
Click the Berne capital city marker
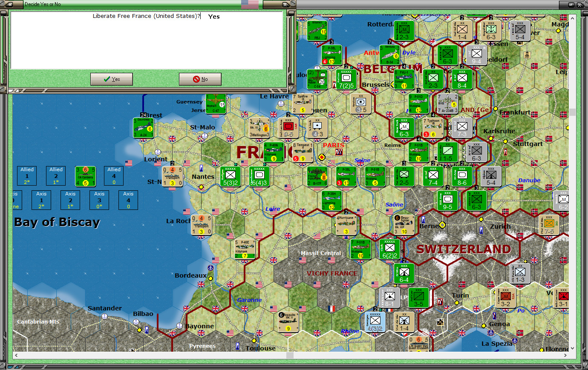click(x=442, y=225)
